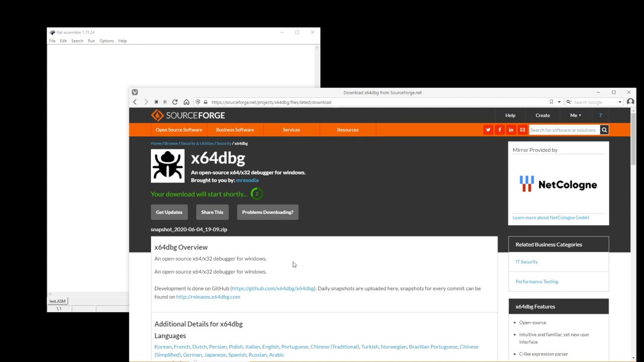Select the Turkish language link
This screenshot has width=644, height=362.
370,347
